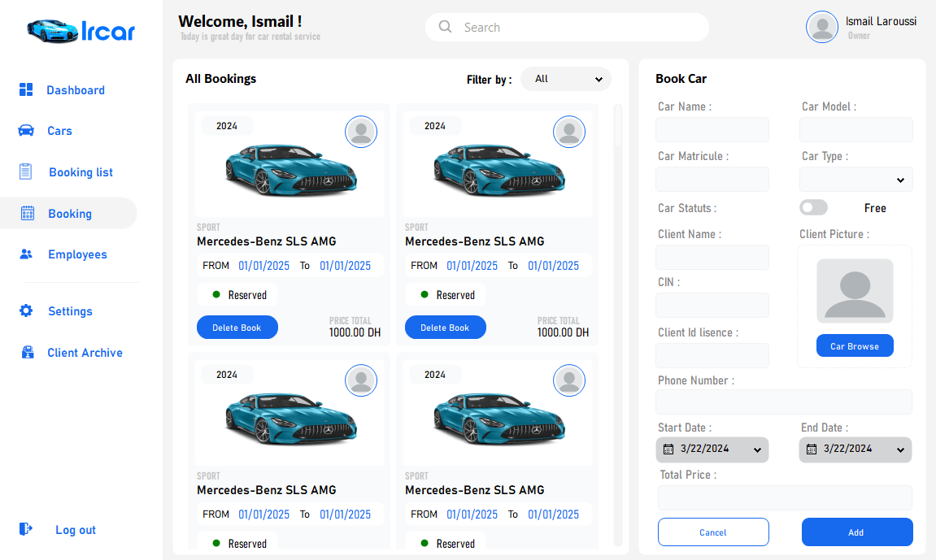Click the client avatar on the bottom-left booking card
This screenshot has height=560, width=936.
coord(361,380)
